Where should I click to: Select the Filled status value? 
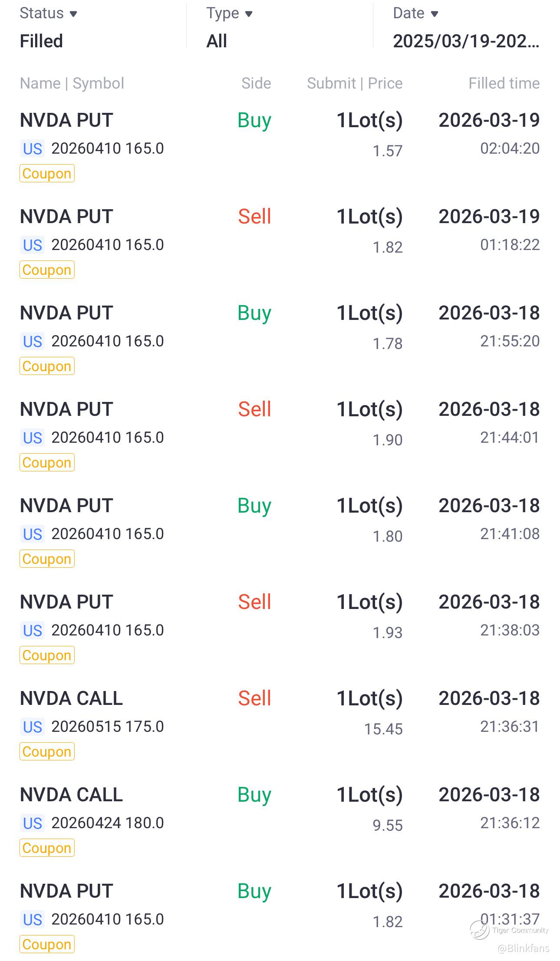(x=41, y=41)
